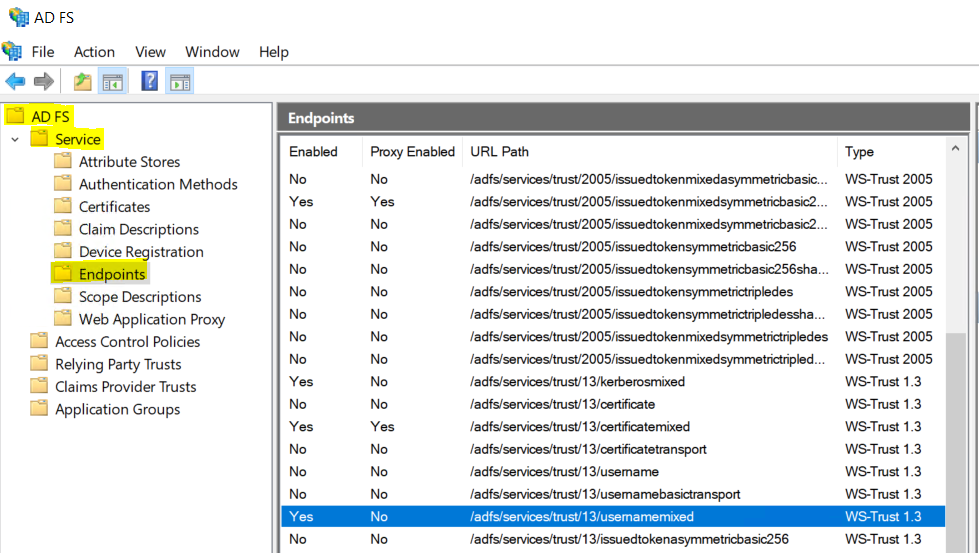Screen dimensions: 979x553
Task: Click the MMC icon beside File menu
Action: tap(12, 51)
